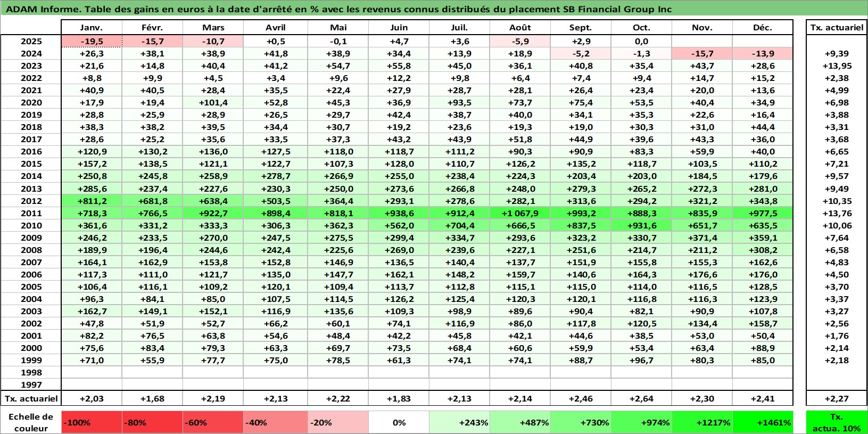868x434 pixels.
Task: Click the +487% color scale swatch
Action: tap(520, 422)
